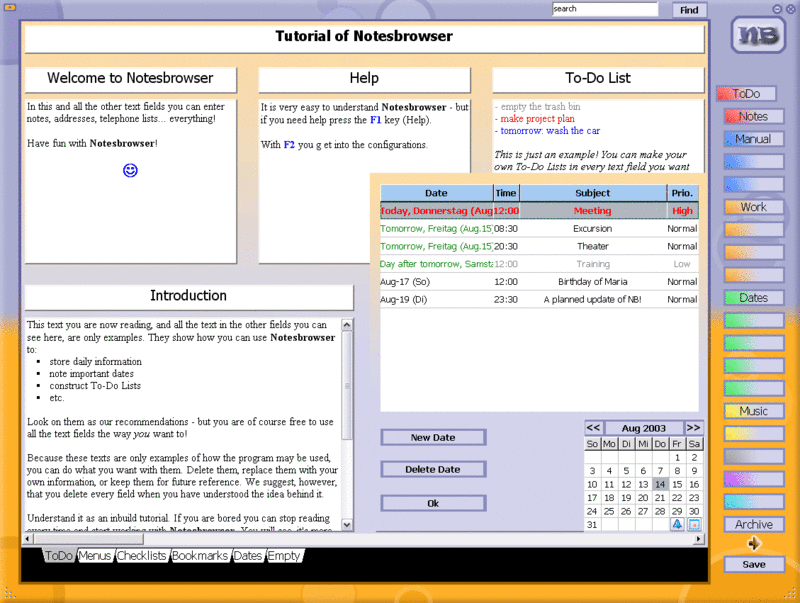Viewport: 800px width, 603px height.
Task: Switch to the Checklists page tab
Action: (x=142, y=556)
